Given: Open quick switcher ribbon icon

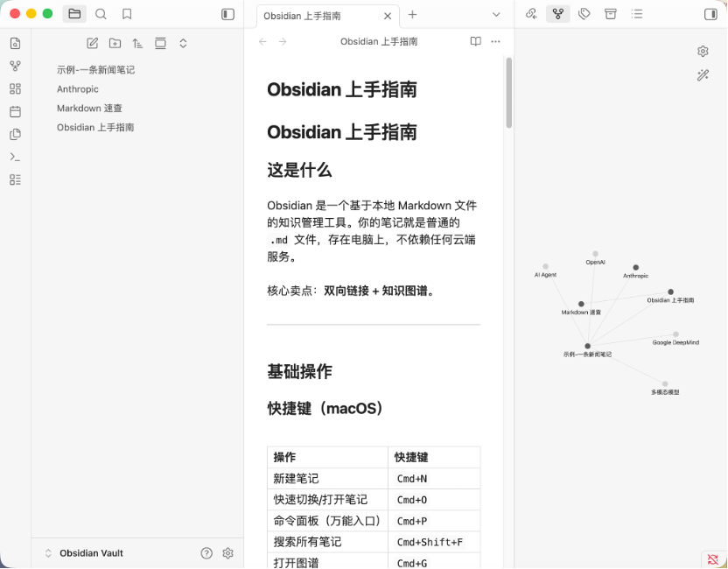Looking at the screenshot, I should point(16,44).
